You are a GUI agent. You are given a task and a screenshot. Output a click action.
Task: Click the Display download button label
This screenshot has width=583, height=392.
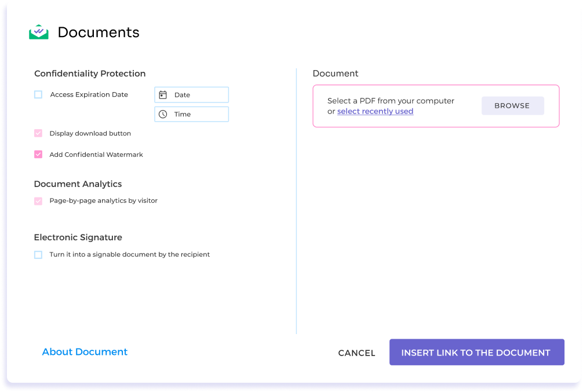click(x=90, y=133)
